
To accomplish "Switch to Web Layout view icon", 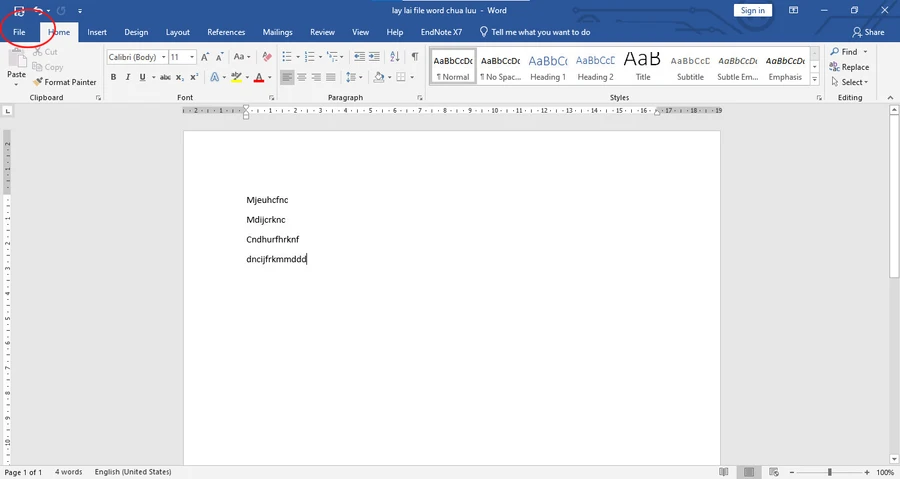I will (774, 472).
